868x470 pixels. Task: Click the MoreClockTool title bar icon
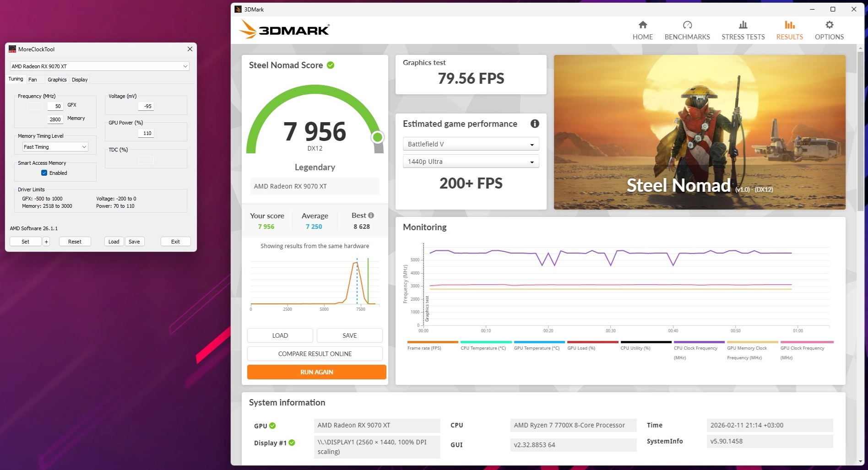[x=12, y=49]
